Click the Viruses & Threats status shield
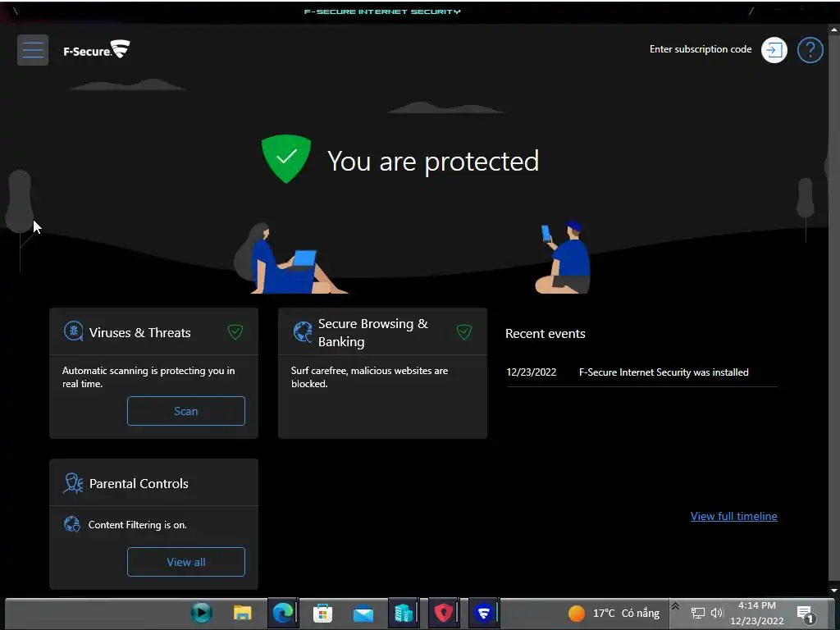The width and height of the screenshot is (840, 630). pos(235,331)
